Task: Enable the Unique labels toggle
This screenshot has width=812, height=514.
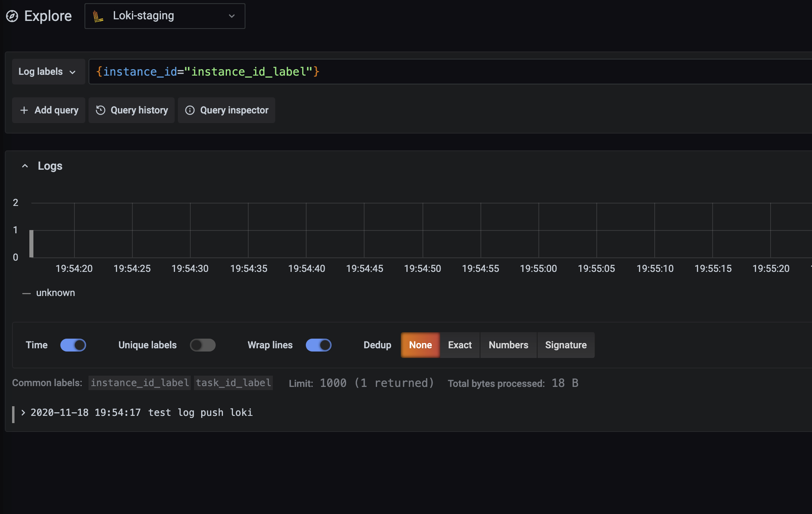Action: (x=203, y=345)
